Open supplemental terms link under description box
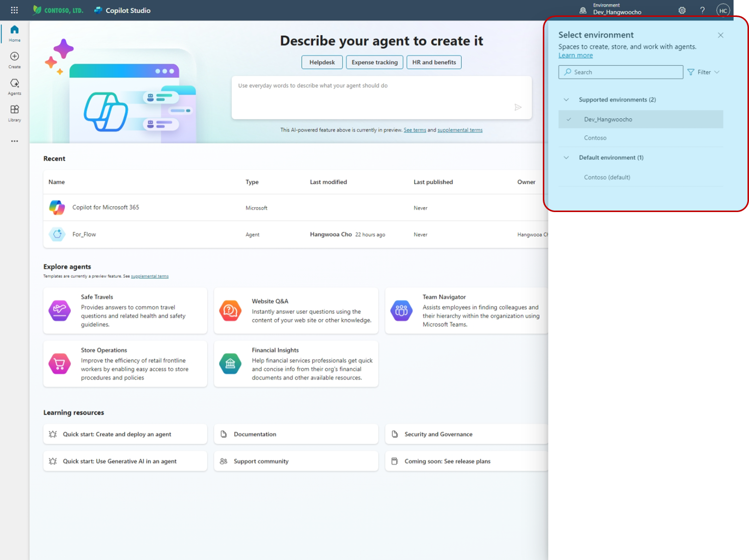Image resolution: width=749 pixels, height=560 pixels. pyautogui.click(x=460, y=130)
